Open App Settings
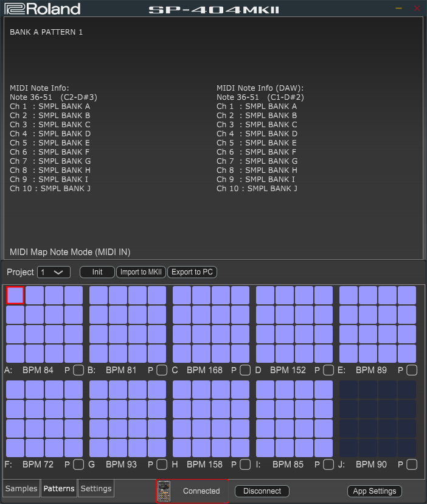The width and height of the screenshot is (427, 504). [x=375, y=491]
